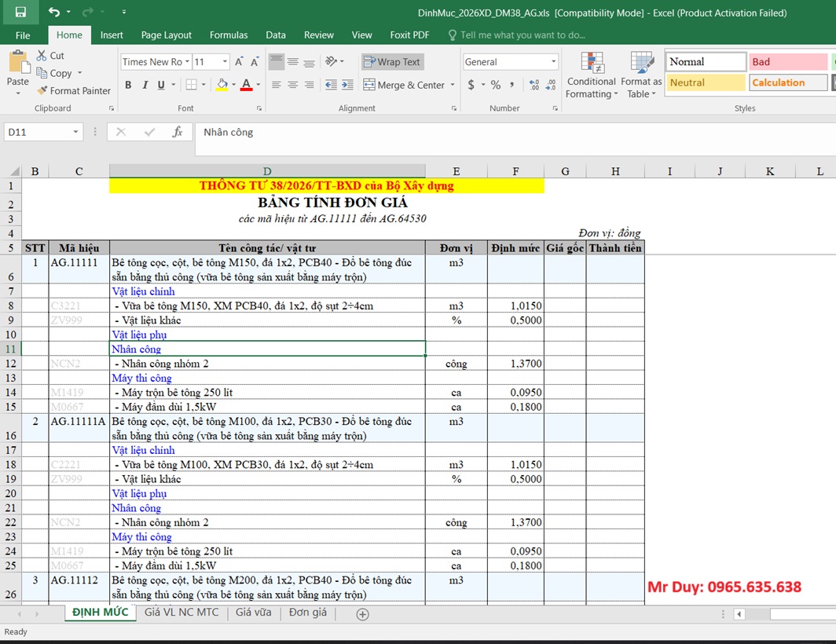Open the fill color dropdown arrow
Image resolution: width=836 pixels, height=644 pixels.
pos(233,85)
